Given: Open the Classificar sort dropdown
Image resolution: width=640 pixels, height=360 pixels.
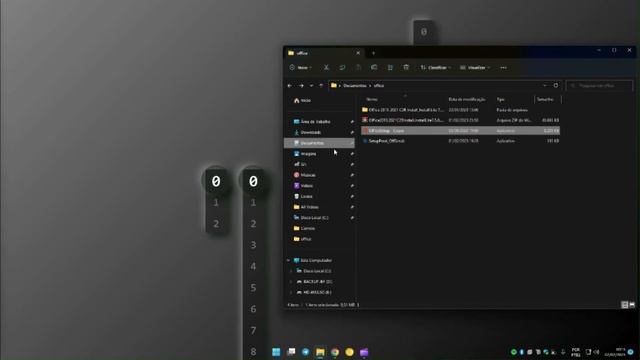Looking at the screenshot, I should coord(436,68).
